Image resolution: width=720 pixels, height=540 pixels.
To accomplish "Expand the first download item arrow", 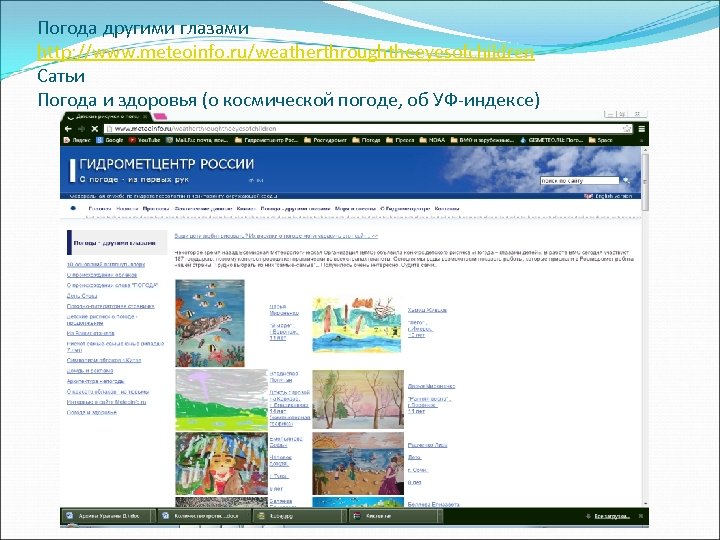I will point(151,516).
